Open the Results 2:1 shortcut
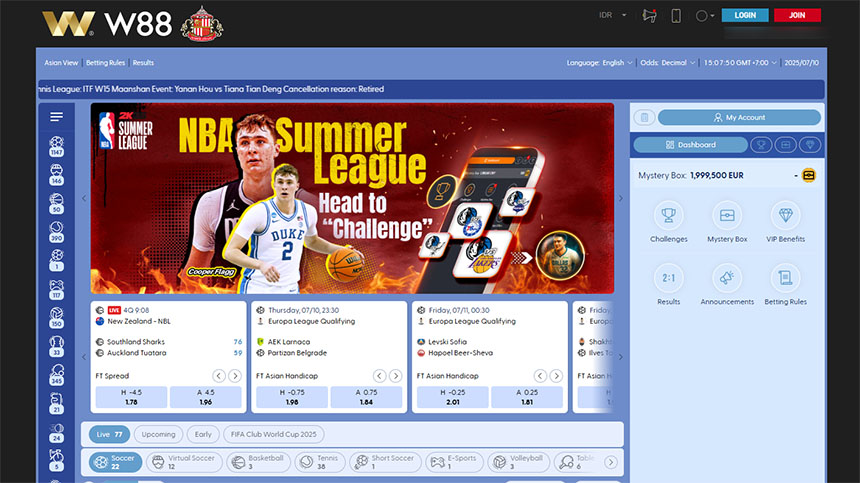This screenshot has height=483, width=860. point(669,285)
